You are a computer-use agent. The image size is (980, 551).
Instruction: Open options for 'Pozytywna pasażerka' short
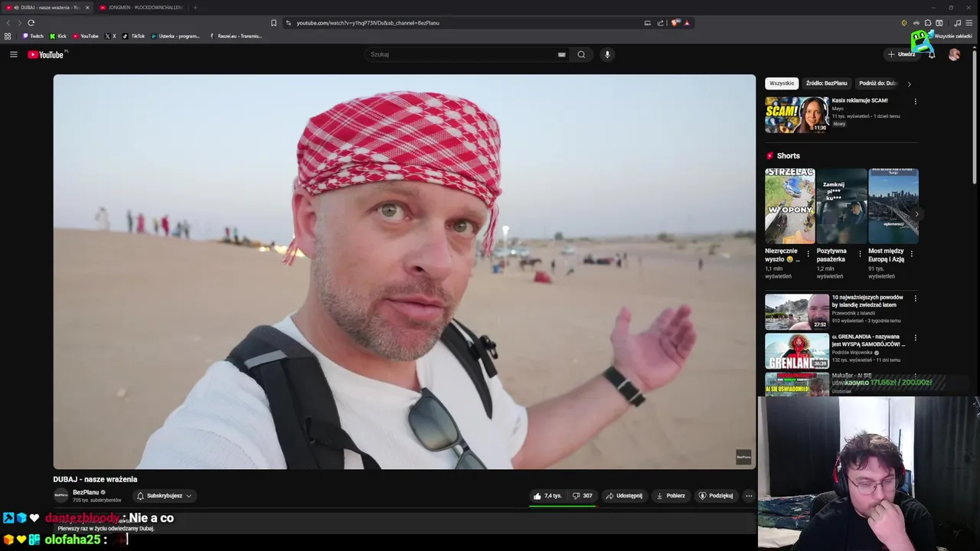860,254
